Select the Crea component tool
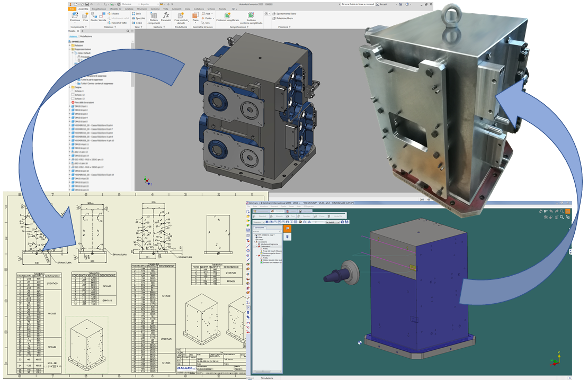This screenshot has width=588, height=381. (x=85, y=16)
